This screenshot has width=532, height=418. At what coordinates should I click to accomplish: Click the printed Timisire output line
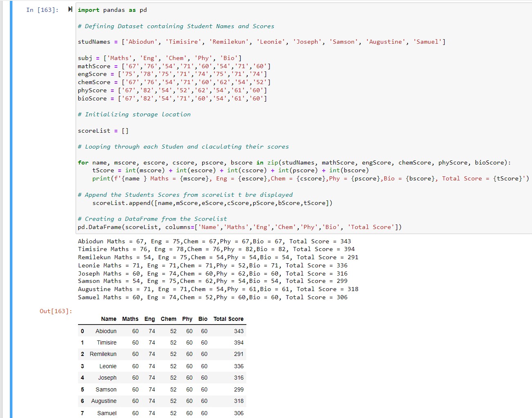(216, 249)
